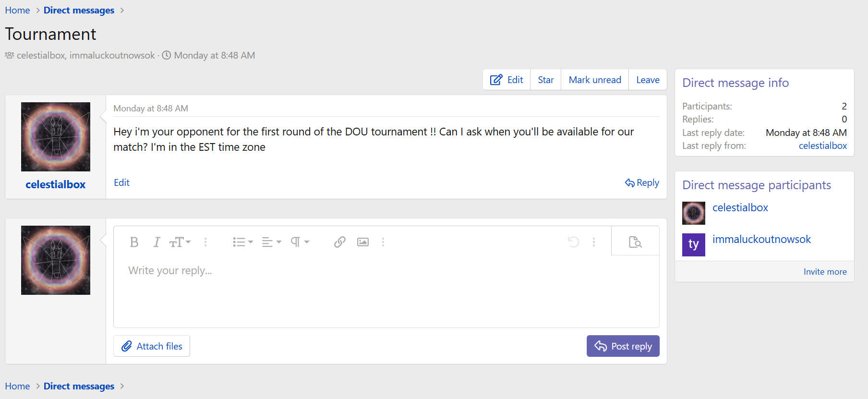Navigate Home via top breadcrumb
Screen dimensions: 868x399
tap(17, 10)
